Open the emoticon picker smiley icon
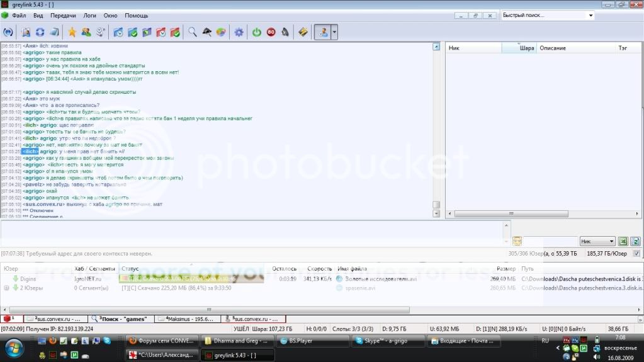The width and height of the screenshot is (644, 362). pos(517,241)
